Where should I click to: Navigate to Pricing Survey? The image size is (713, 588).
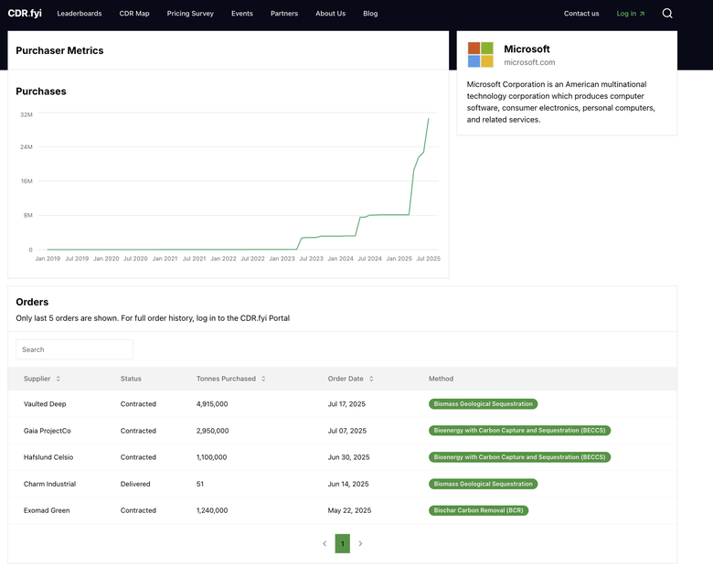click(190, 14)
